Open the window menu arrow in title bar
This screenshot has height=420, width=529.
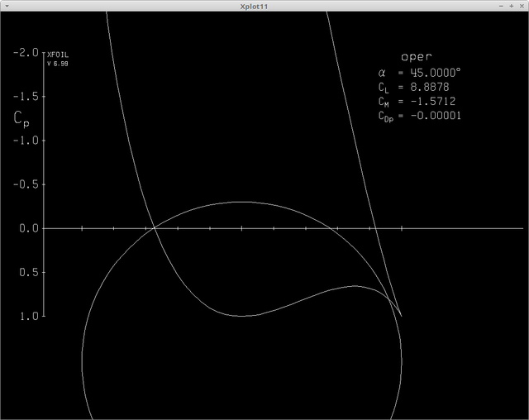[7, 6]
